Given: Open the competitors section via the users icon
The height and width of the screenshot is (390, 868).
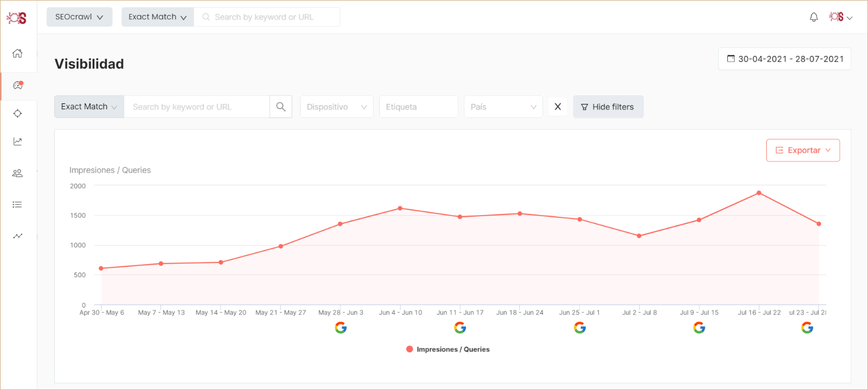Looking at the screenshot, I should click(18, 173).
